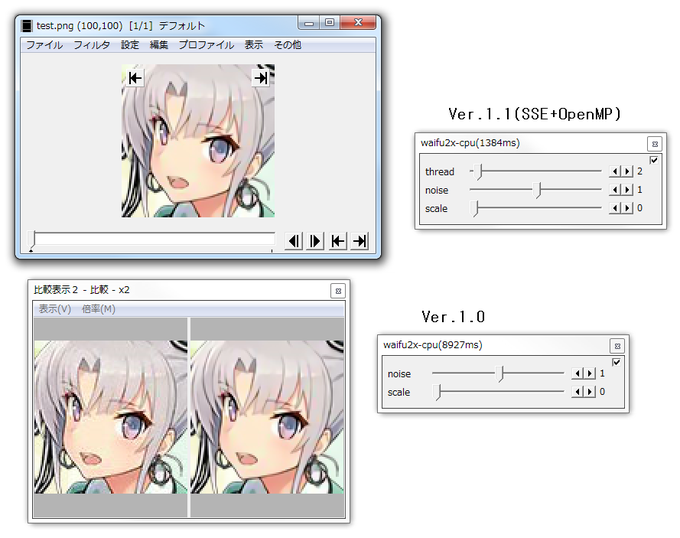Decrease noise value in waifu2x-cpu(8927ms) panel
The width and height of the screenshot is (680, 538).
coord(577,373)
